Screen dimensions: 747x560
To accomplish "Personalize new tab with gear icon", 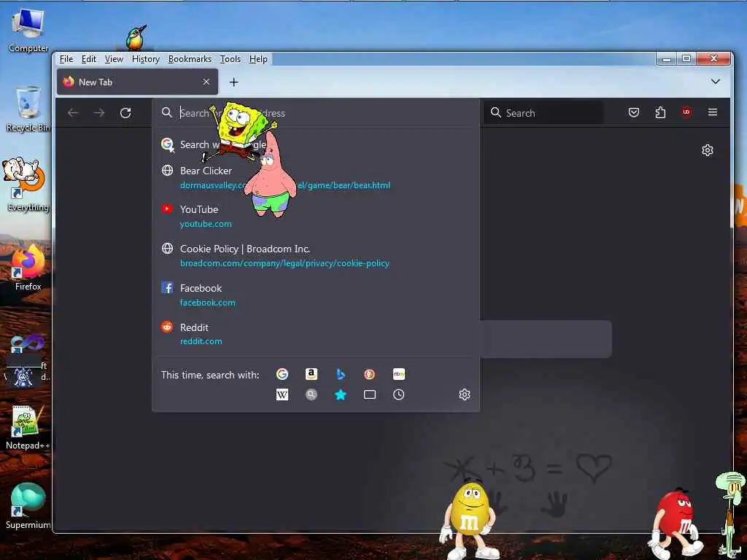I will tap(708, 150).
